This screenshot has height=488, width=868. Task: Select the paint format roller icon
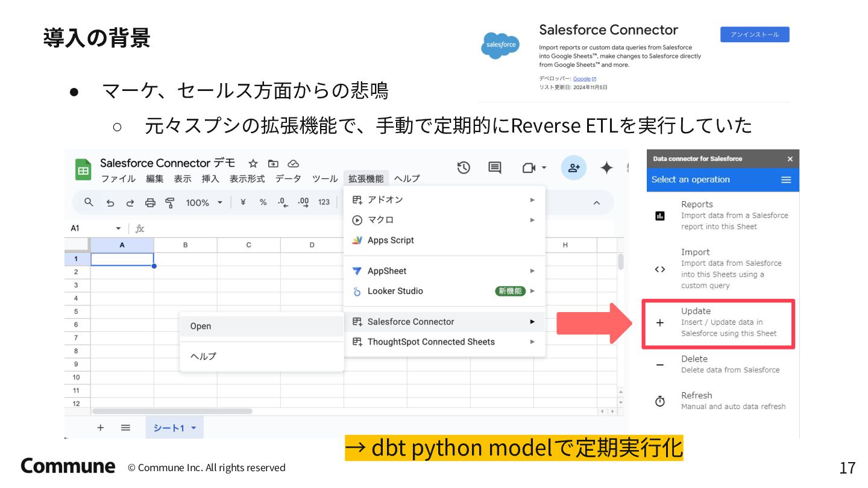170,203
